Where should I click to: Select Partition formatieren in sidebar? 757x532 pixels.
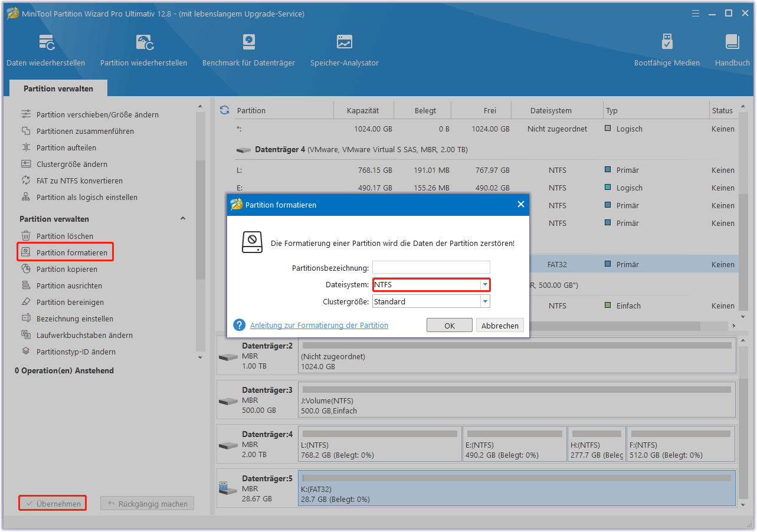point(65,252)
